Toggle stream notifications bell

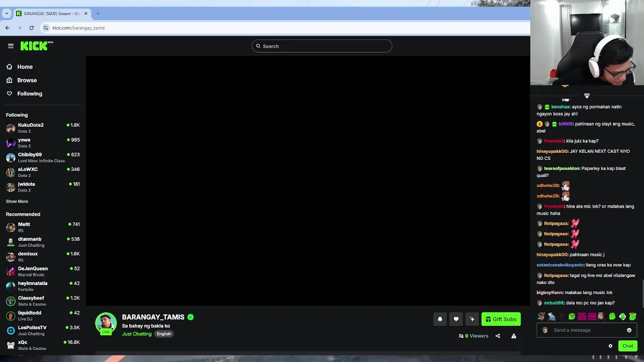pyautogui.click(x=440, y=319)
